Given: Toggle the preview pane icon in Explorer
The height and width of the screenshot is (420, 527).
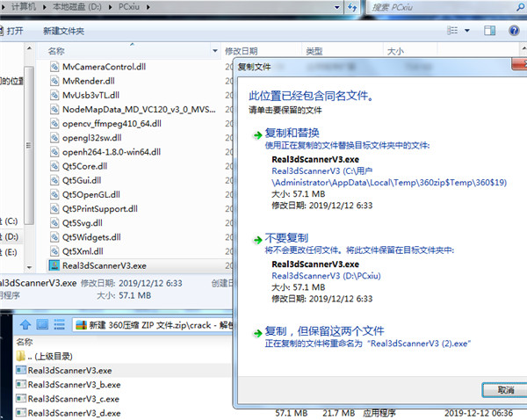Looking at the screenshot, I should tap(489, 31).
